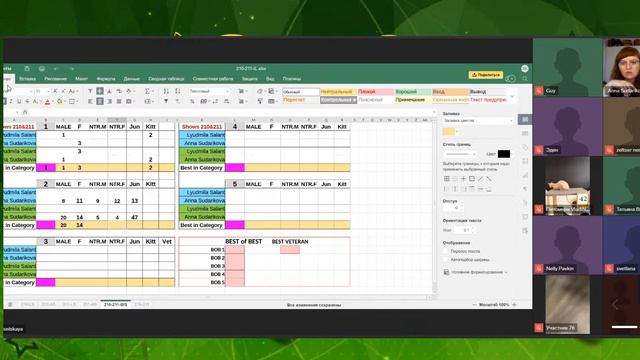This screenshot has height=360, width=640.
Task: Apply the outside borders option
Action: [472, 179]
